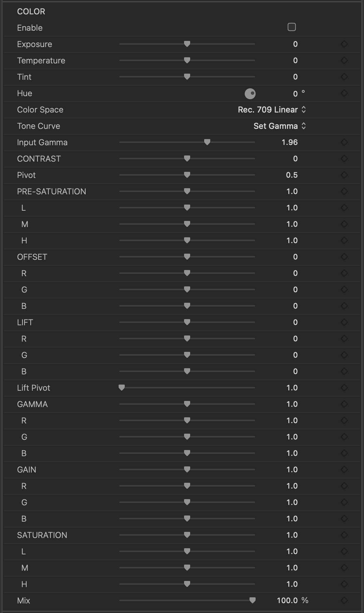Click the Mix slider thumb

tap(253, 600)
